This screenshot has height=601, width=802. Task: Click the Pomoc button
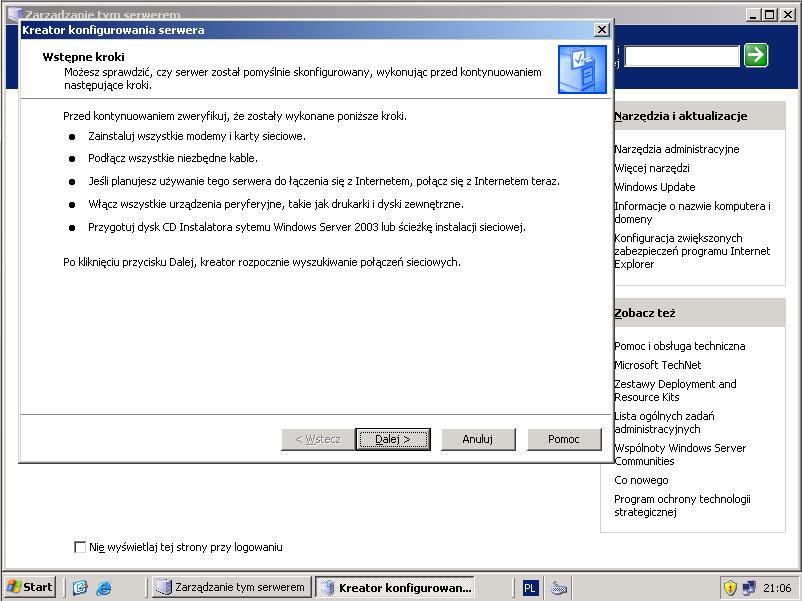pyautogui.click(x=564, y=439)
